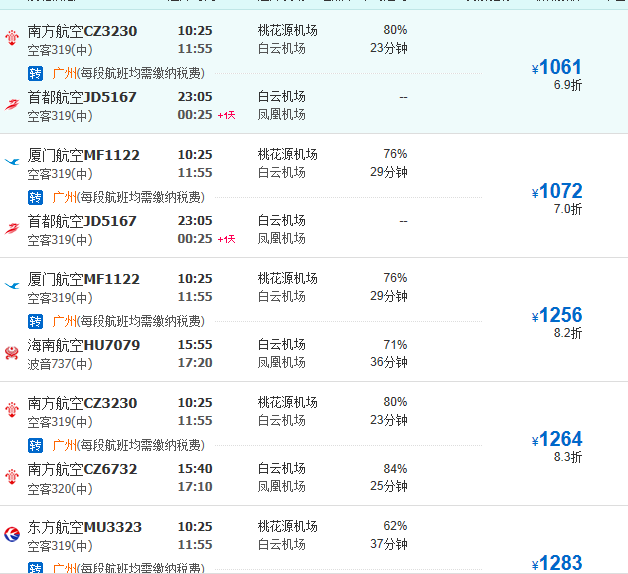Click Capital Airlines logo beside JD5167 in ¥1072 itinerary
Screen dimensions: 628x574
click(12, 228)
